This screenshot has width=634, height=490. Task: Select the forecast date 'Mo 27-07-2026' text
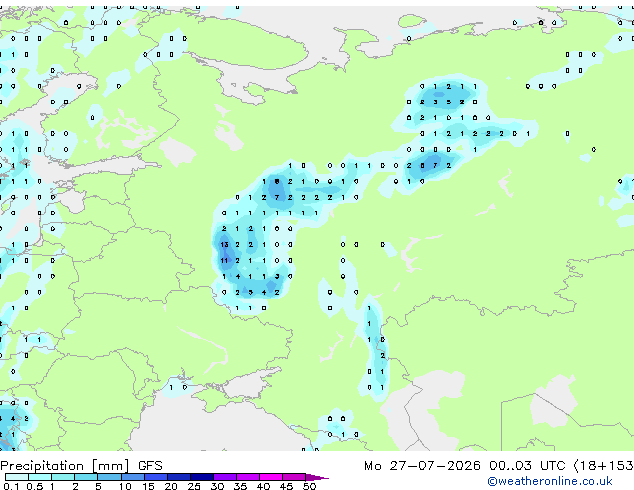point(422,466)
